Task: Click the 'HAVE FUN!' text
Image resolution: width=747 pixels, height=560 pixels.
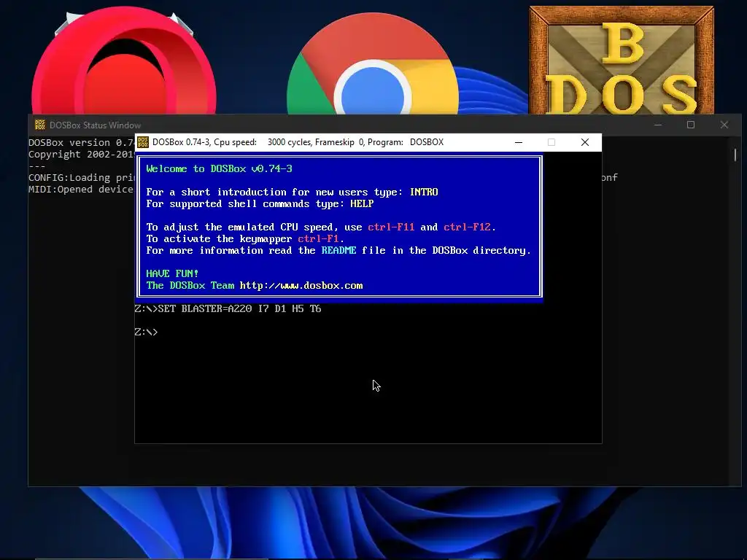Action: point(172,274)
